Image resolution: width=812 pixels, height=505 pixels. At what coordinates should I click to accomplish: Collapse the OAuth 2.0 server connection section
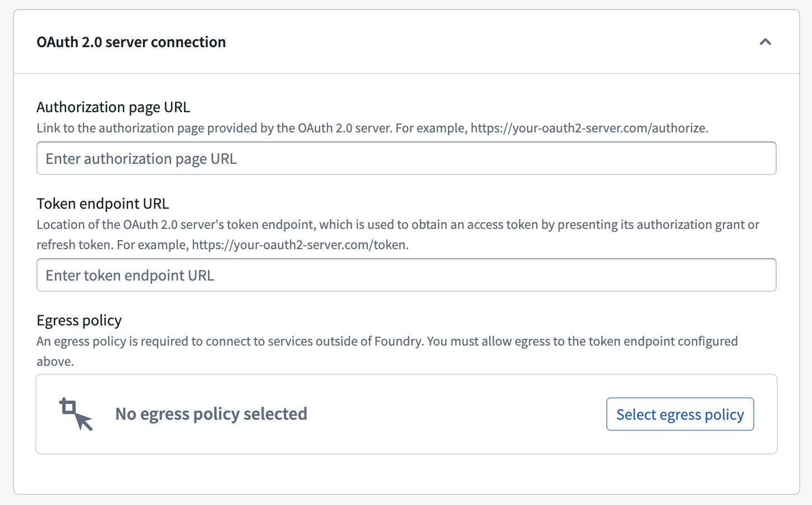(765, 42)
